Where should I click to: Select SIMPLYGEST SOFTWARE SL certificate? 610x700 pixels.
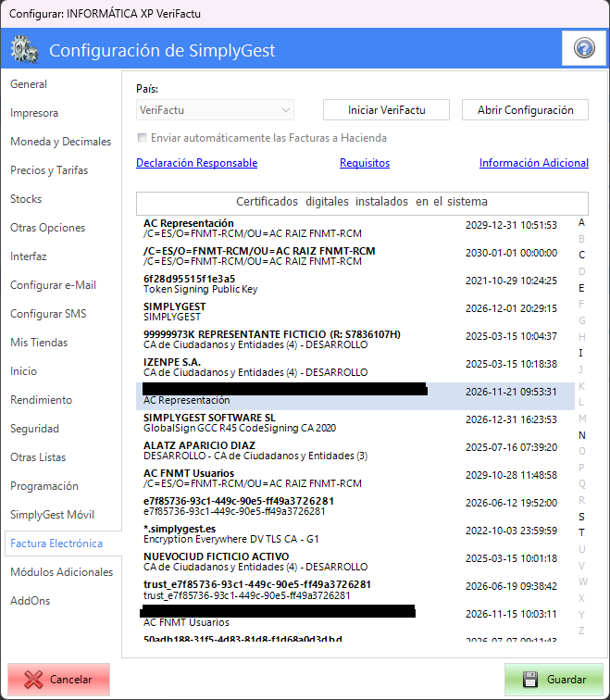coord(355,422)
